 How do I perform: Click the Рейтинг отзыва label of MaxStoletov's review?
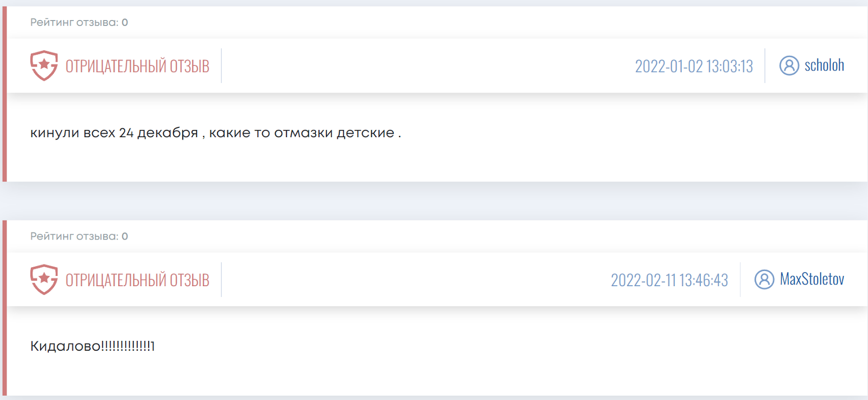[74, 236]
